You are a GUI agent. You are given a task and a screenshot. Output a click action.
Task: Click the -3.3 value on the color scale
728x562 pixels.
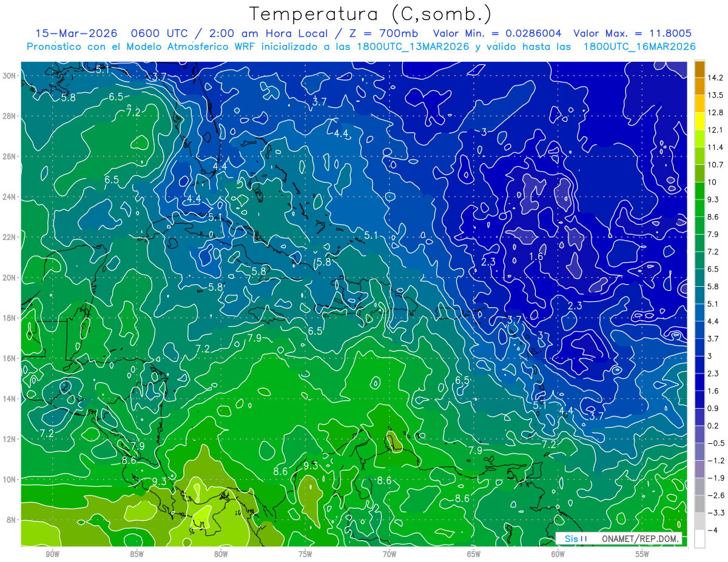pos(715,513)
